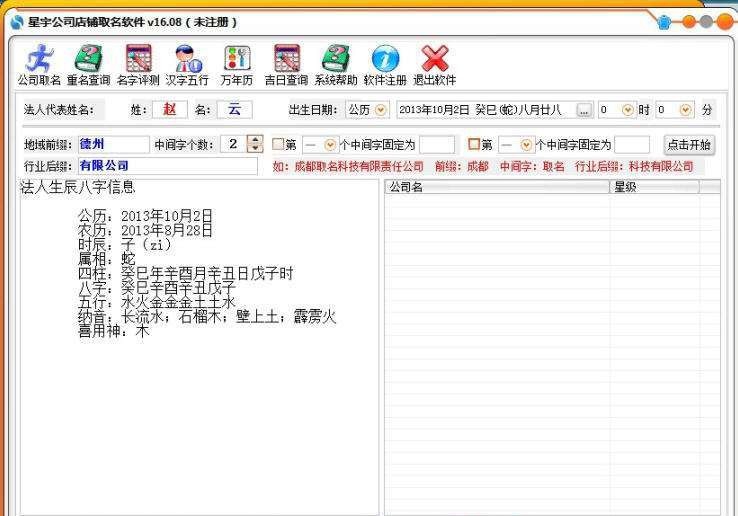Click the gray maximize button in title bar
The height and width of the screenshot is (516, 738).
click(x=706, y=22)
